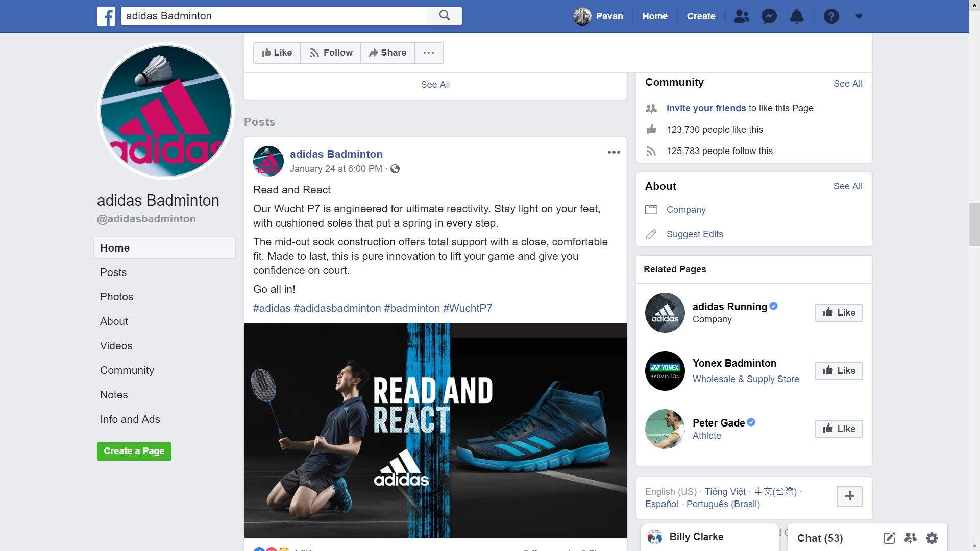This screenshot has height=551, width=980.
Task: Click See All under the page section
Action: [435, 85]
